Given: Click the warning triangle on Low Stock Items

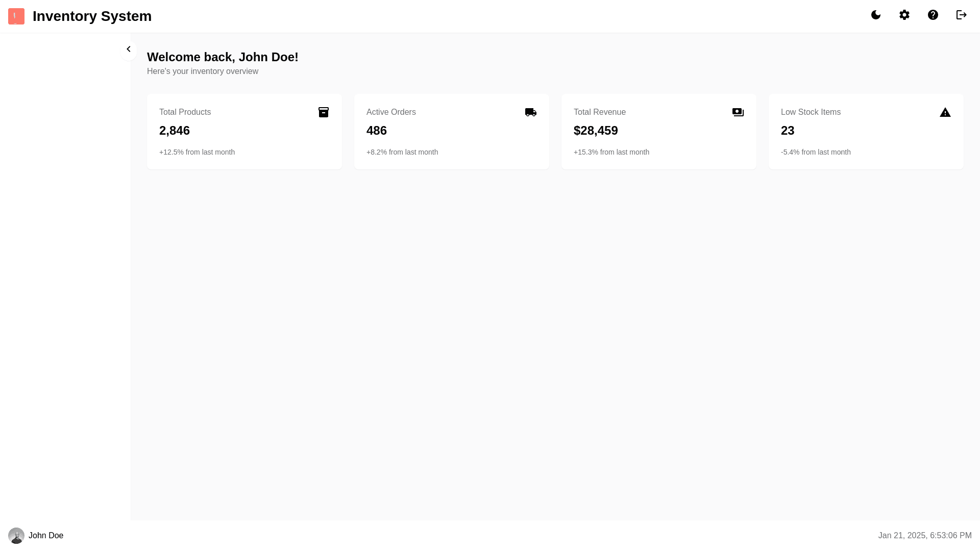Looking at the screenshot, I should 945,113.
